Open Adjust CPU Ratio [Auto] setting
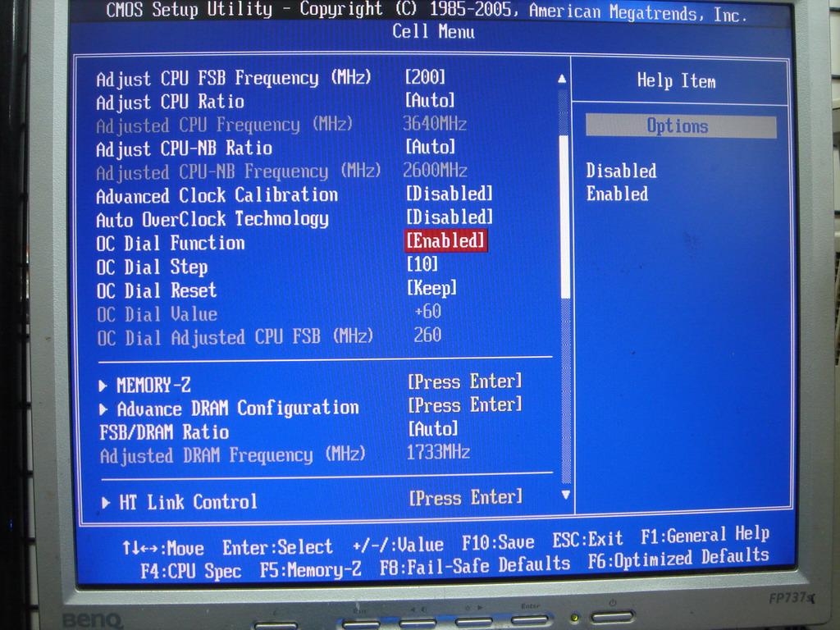This screenshot has height=630, width=840. (430, 100)
